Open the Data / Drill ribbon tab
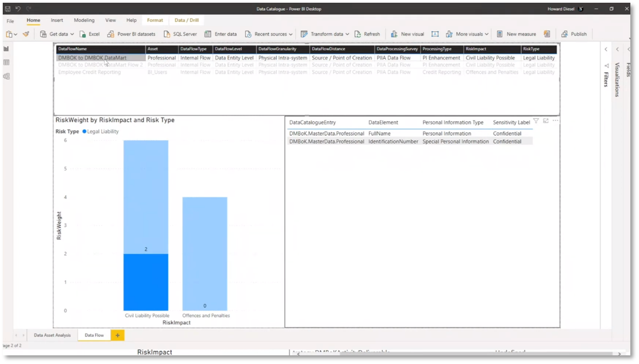This screenshot has height=364, width=639. [187, 20]
